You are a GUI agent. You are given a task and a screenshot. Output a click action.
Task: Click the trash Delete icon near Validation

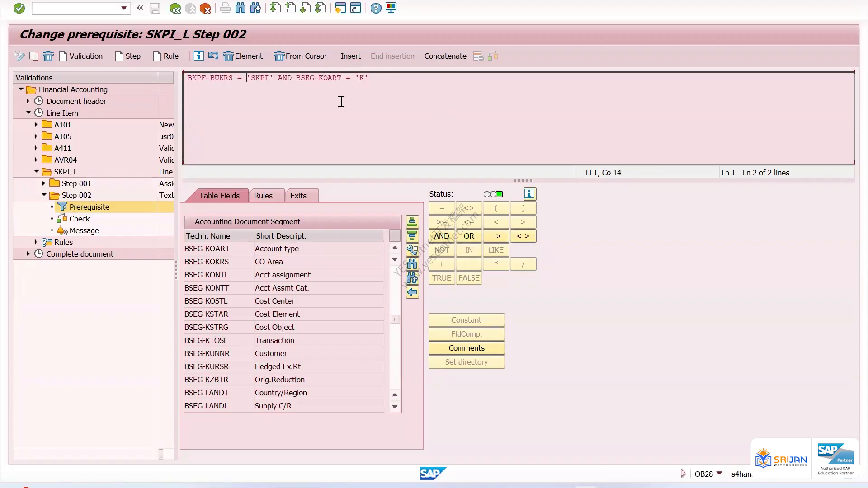(48, 56)
